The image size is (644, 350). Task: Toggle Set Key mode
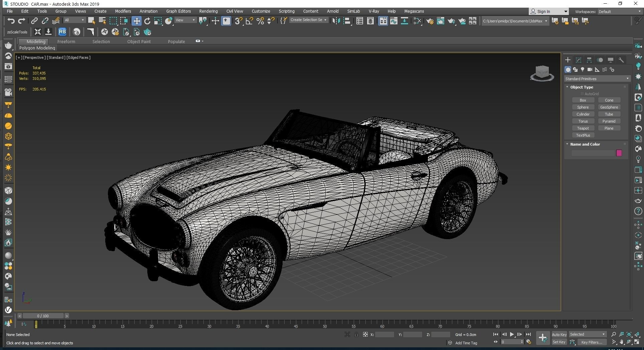559,342
